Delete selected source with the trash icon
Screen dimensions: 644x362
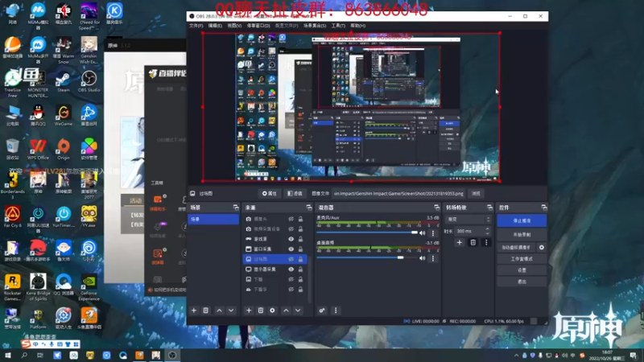[260, 311]
